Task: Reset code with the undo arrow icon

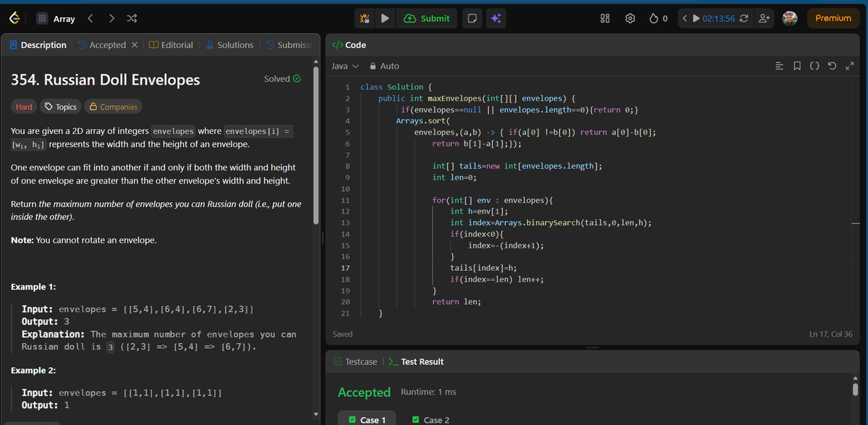Action: pyautogui.click(x=832, y=67)
